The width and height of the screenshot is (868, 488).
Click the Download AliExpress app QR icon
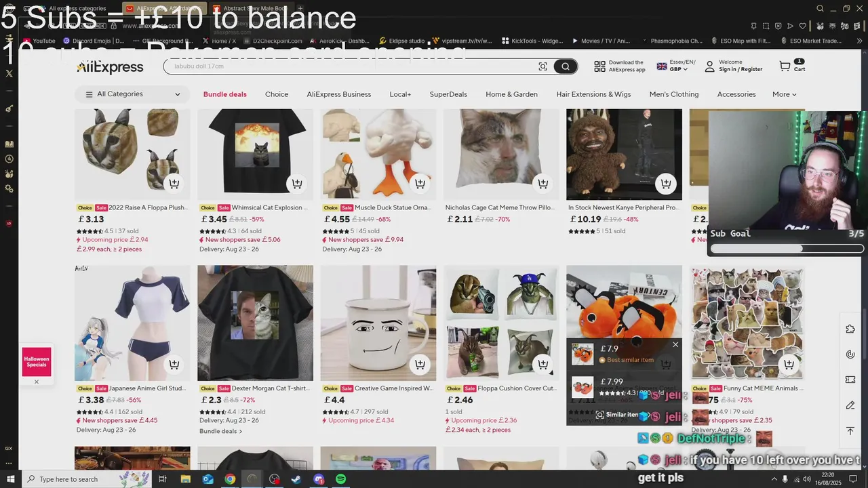click(599, 66)
